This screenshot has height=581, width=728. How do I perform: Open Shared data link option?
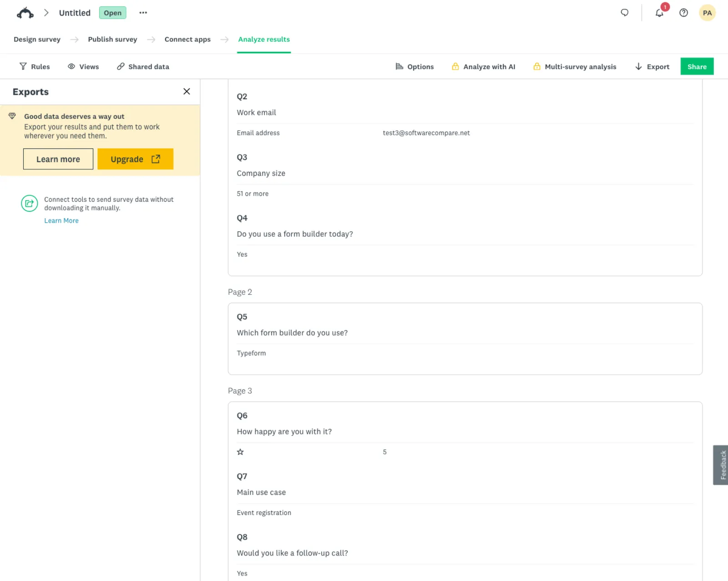pos(143,66)
